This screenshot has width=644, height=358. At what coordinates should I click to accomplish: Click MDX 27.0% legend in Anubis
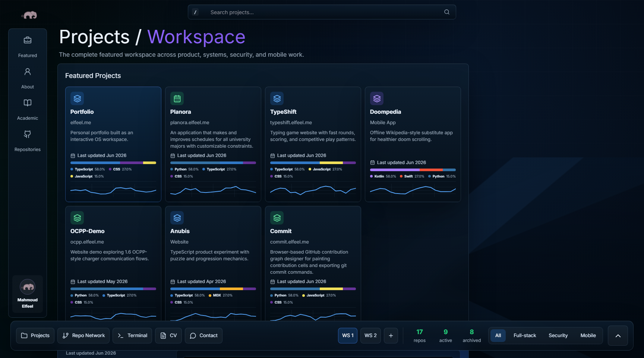221,295
